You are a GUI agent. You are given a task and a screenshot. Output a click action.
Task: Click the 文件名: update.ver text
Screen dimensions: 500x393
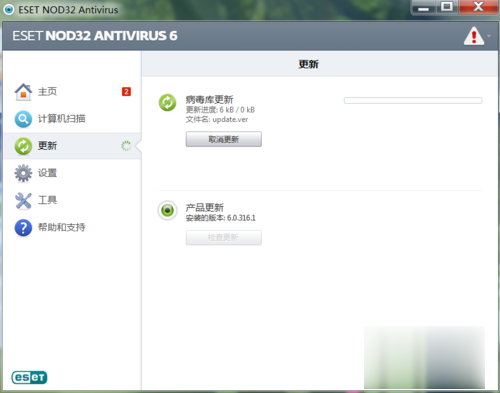click(x=217, y=119)
